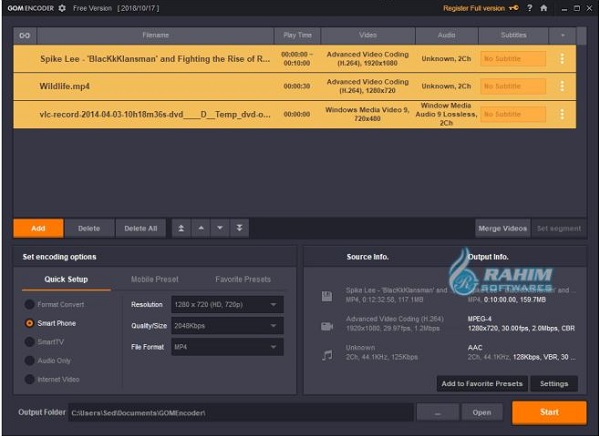
Task: Click the column add header button
Action: pos(562,36)
